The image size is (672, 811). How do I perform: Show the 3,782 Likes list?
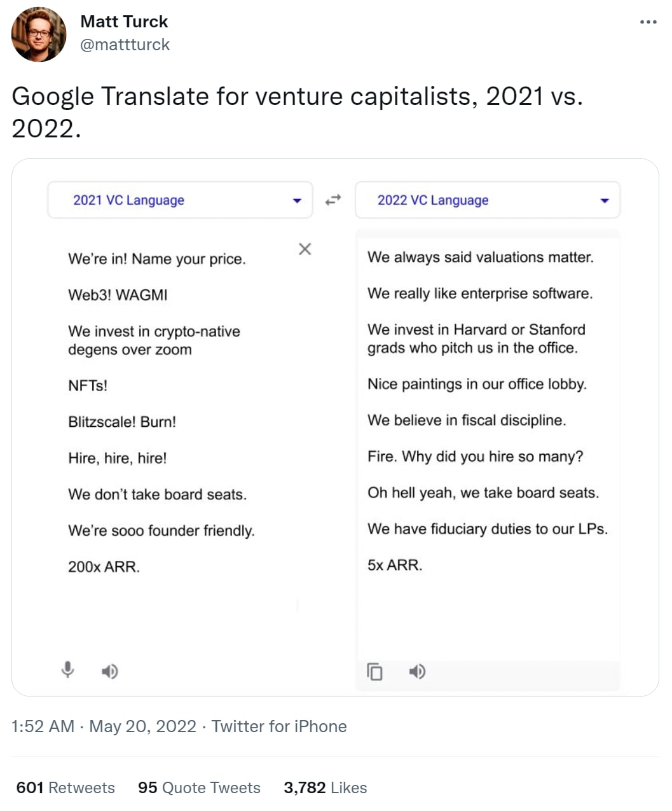click(325, 788)
